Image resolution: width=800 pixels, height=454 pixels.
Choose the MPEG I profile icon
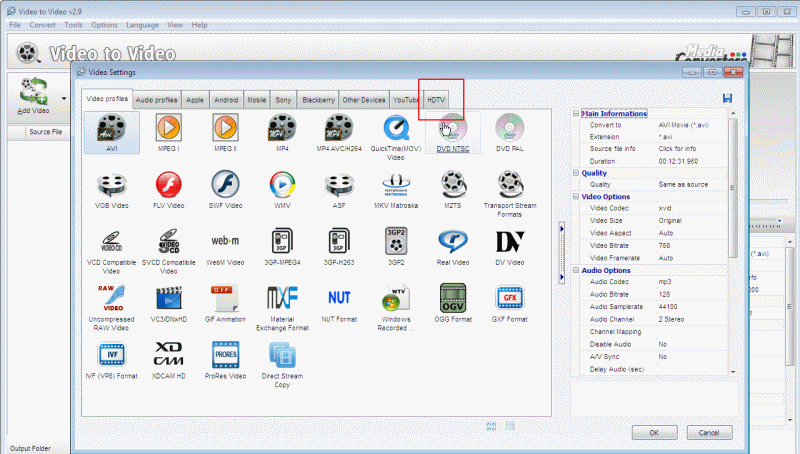coord(168,128)
